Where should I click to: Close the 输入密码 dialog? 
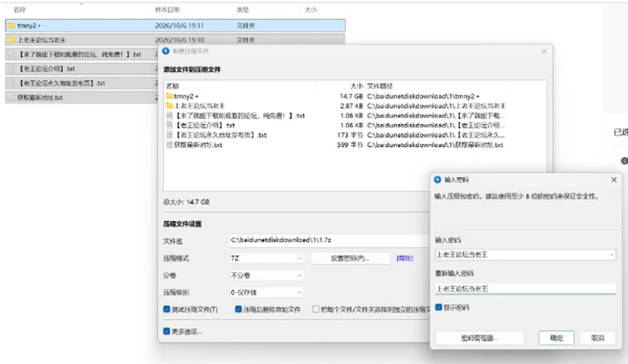point(614,180)
